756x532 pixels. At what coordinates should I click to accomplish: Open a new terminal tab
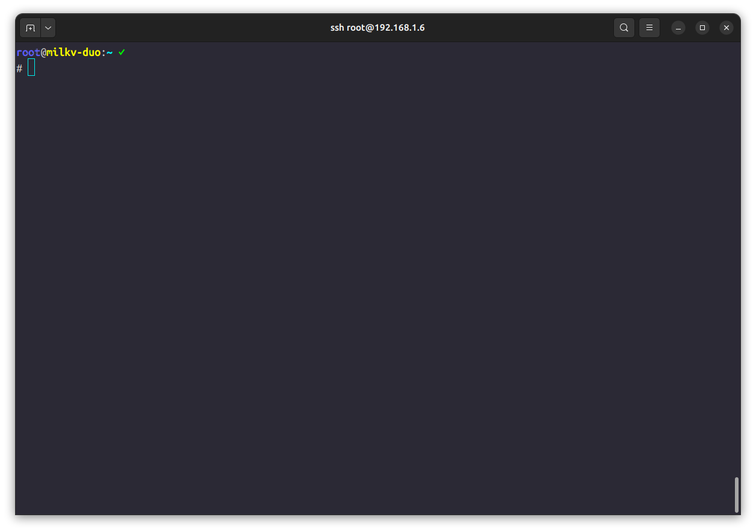[x=30, y=28]
